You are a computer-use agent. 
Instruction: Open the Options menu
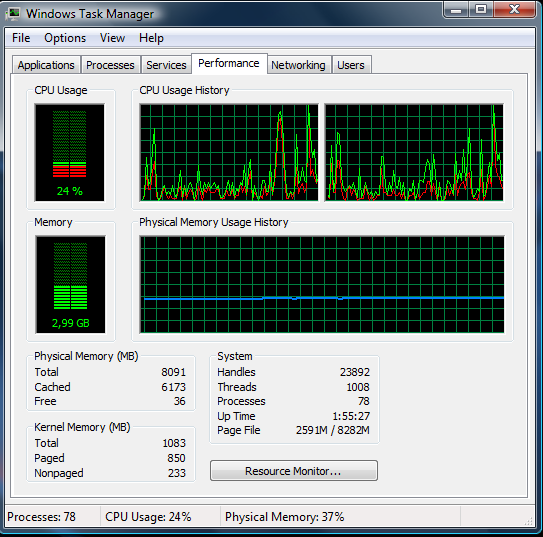coord(65,38)
